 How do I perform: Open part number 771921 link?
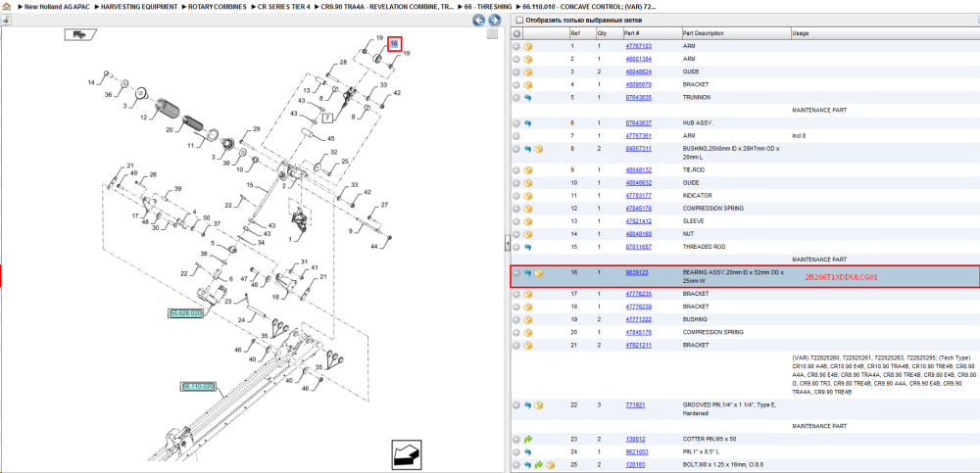pos(634,404)
